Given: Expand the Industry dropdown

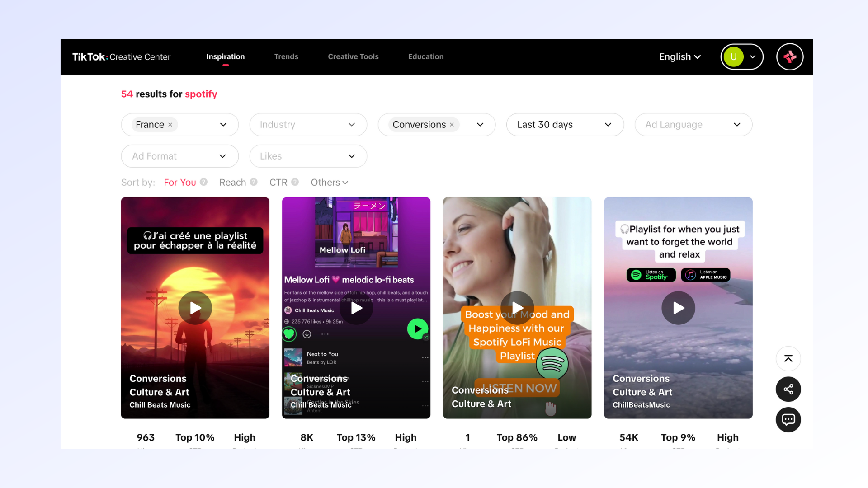Looking at the screenshot, I should [x=308, y=125].
